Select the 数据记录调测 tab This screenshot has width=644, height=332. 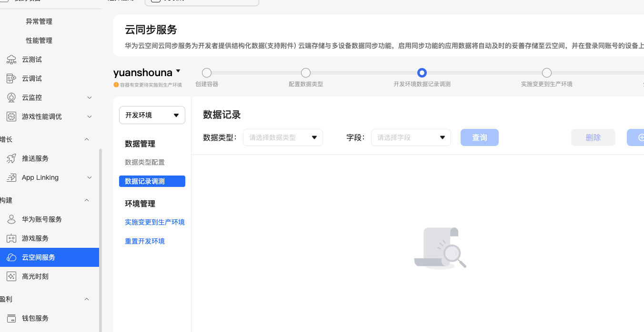tap(152, 181)
